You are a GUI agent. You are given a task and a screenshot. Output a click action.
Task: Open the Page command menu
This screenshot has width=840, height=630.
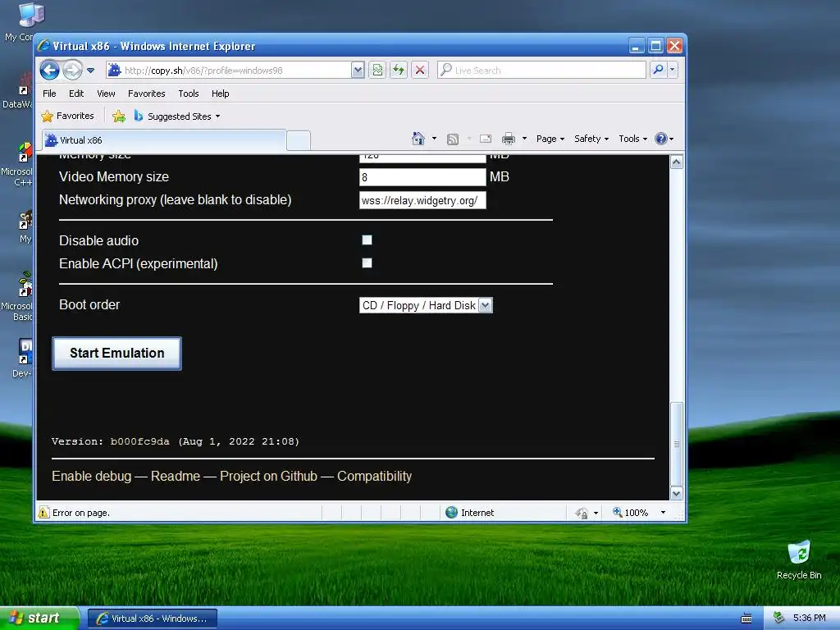550,139
